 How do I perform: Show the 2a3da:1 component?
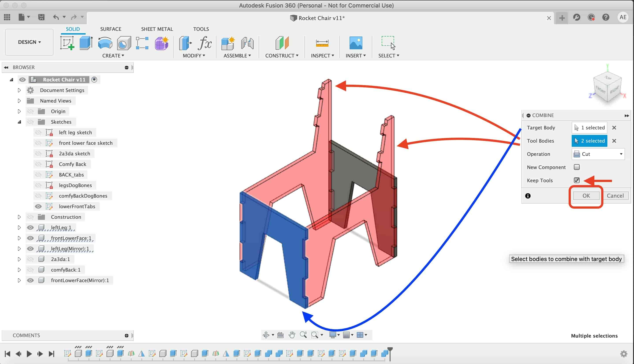[x=30, y=259]
